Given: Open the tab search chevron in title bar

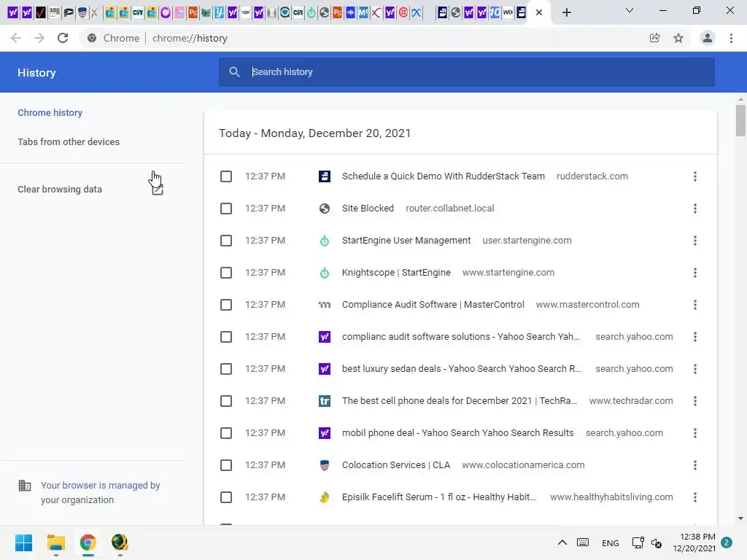Looking at the screenshot, I should pyautogui.click(x=630, y=10).
